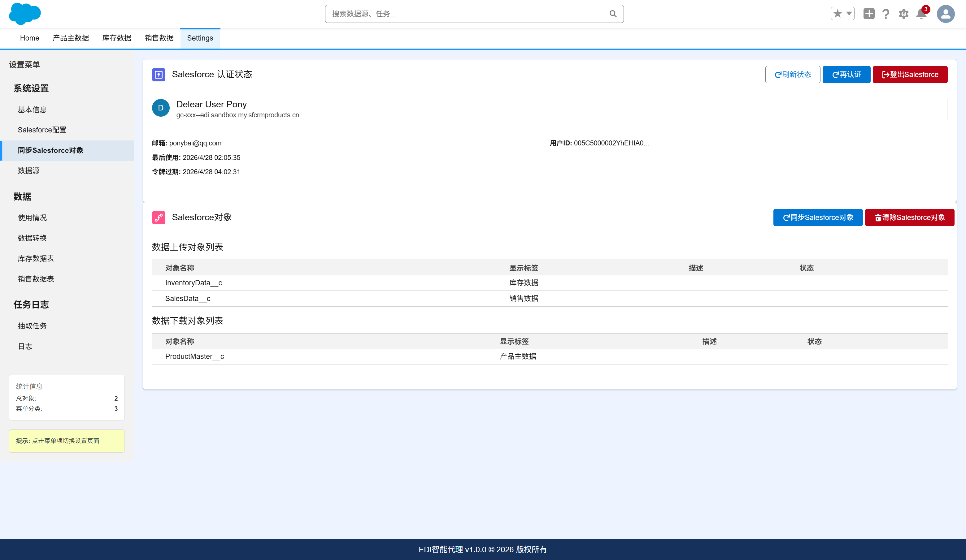
Task: Open the help question mark icon
Action: (886, 14)
